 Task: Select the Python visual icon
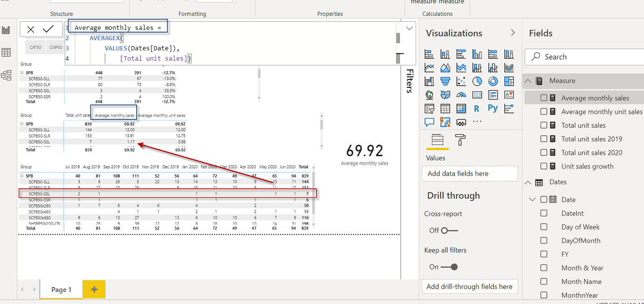(493, 108)
